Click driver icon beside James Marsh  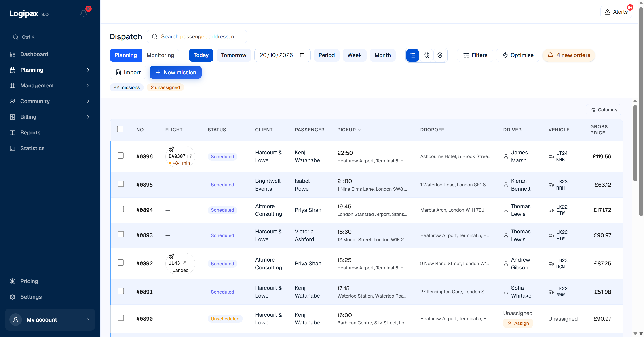[506, 156]
